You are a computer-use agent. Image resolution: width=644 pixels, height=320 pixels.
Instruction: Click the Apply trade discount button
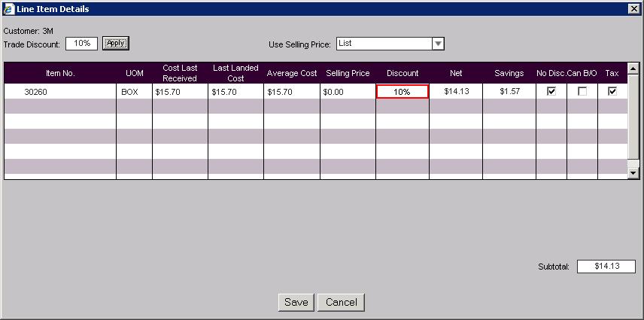116,43
